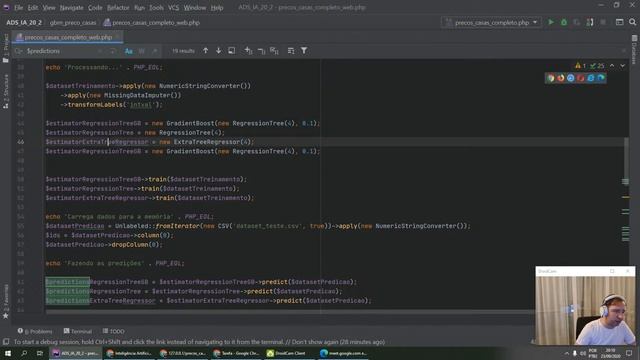Open the search history magnifier dropdown
This screenshot has height=360, width=640.
coord(18,51)
